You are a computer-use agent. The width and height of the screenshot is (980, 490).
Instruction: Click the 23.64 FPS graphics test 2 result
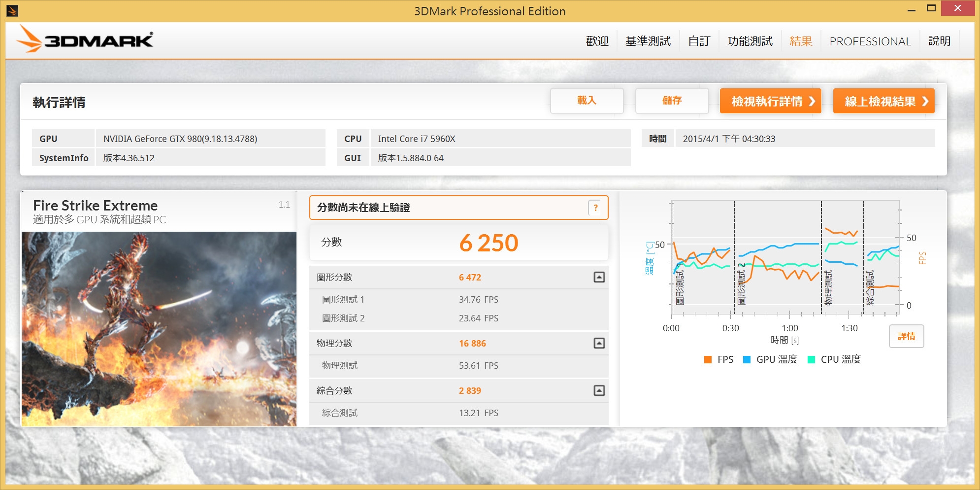click(478, 318)
